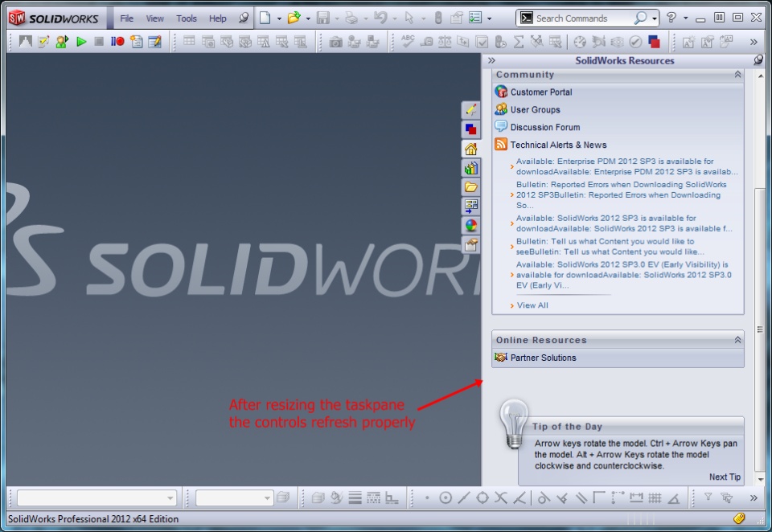
Task: Open the Help question mark icon
Action: coord(671,18)
